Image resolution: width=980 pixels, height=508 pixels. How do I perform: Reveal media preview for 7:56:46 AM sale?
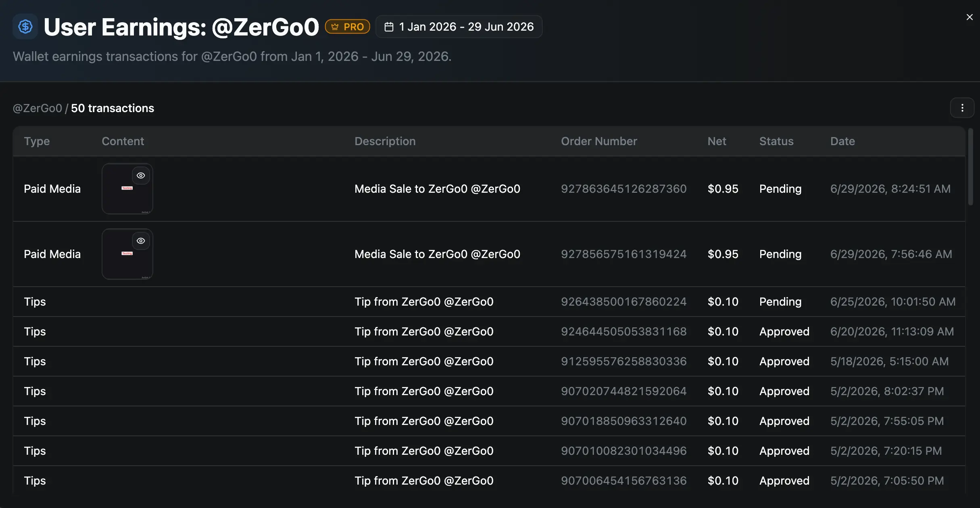click(141, 241)
